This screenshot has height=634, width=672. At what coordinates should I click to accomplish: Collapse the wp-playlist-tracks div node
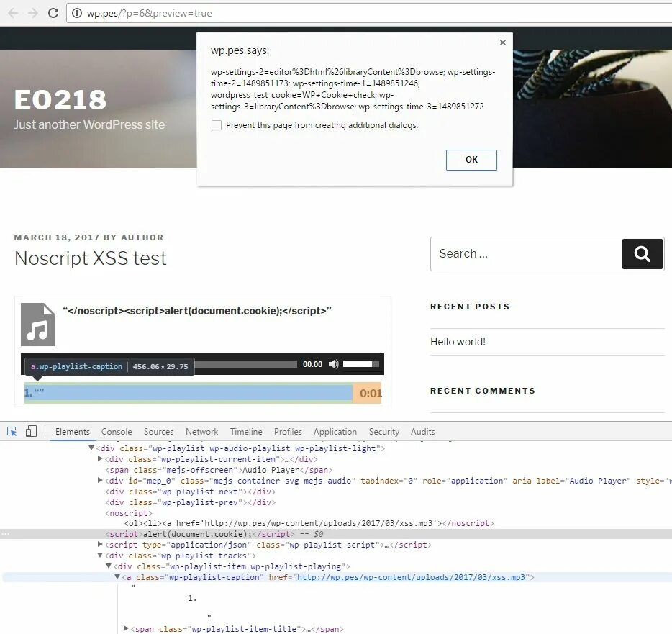click(x=100, y=555)
